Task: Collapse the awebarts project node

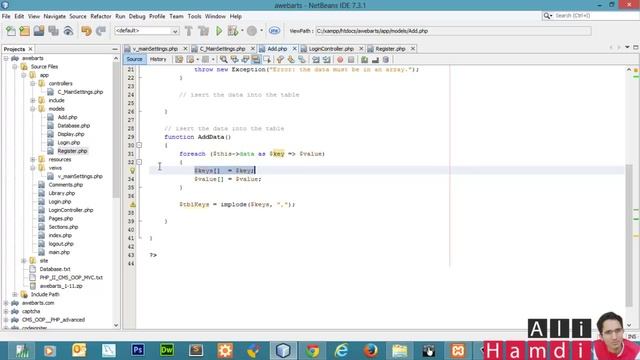Action: [x=6, y=58]
